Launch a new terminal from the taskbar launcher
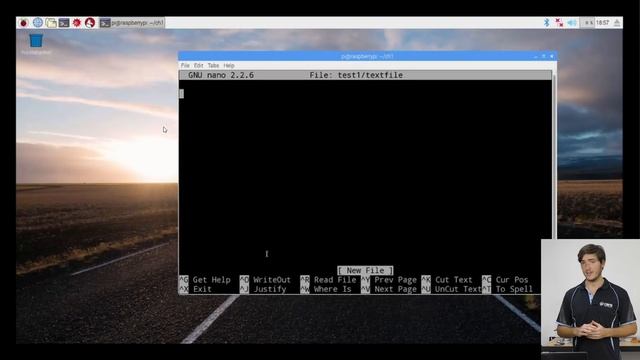The image size is (640, 360). pyautogui.click(x=64, y=23)
